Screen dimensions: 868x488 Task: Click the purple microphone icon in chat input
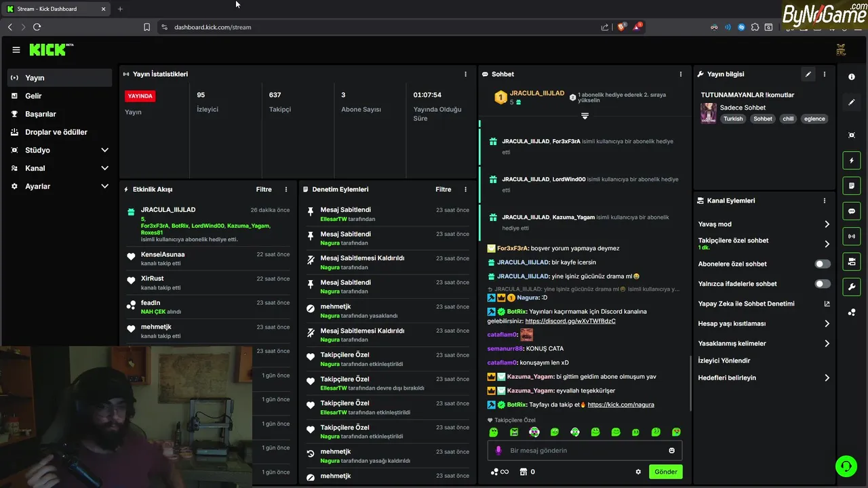pyautogui.click(x=498, y=451)
